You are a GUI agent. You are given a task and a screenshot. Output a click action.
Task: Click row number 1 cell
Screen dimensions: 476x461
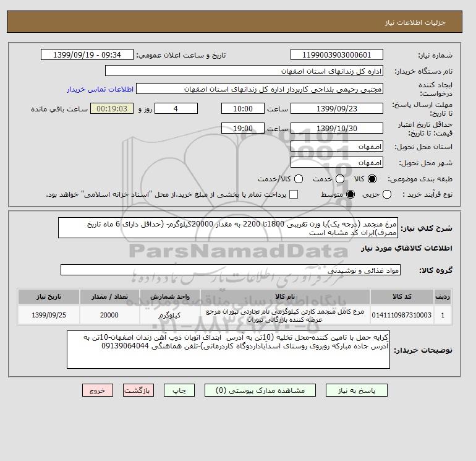pyautogui.click(x=443, y=315)
